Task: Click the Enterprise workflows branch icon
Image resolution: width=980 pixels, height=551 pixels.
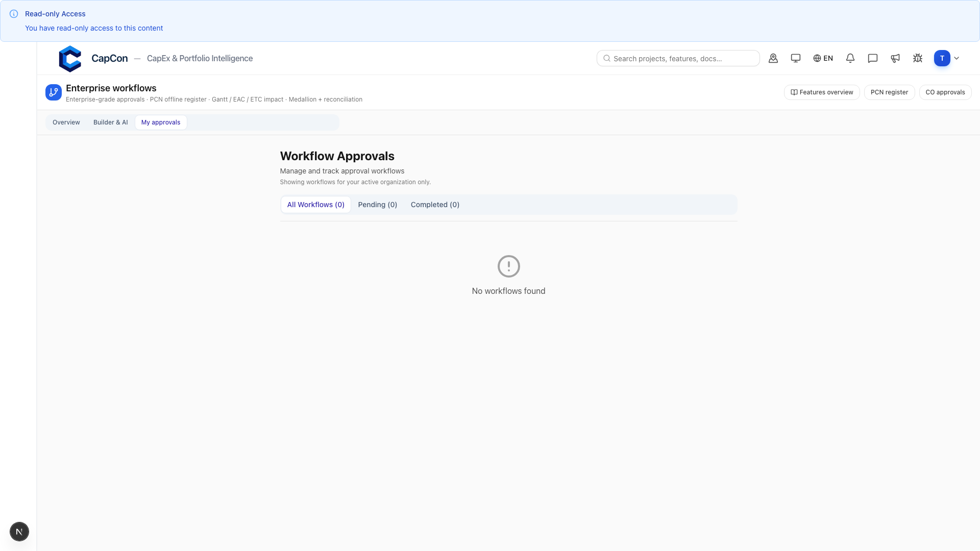Action: (54, 92)
